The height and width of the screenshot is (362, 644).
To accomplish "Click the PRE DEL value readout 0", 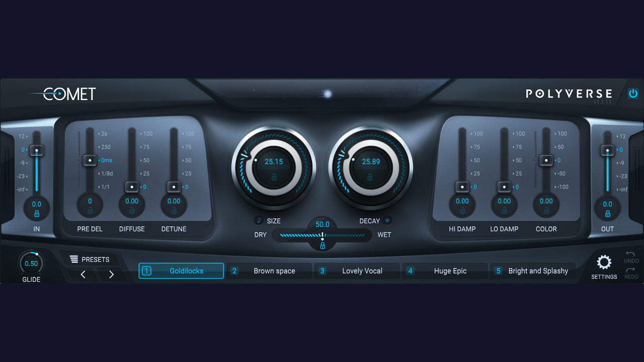I will click(90, 201).
